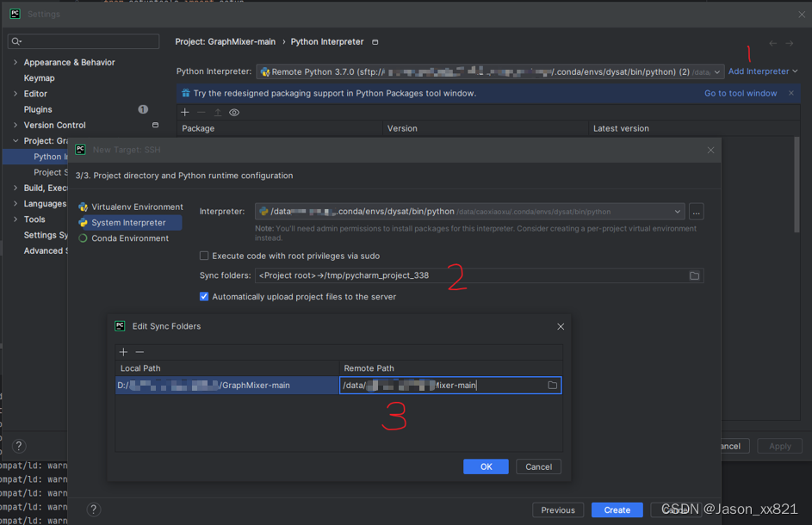Select Virtualenv Environment option
The image size is (812, 525).
(x=132, y=207)
